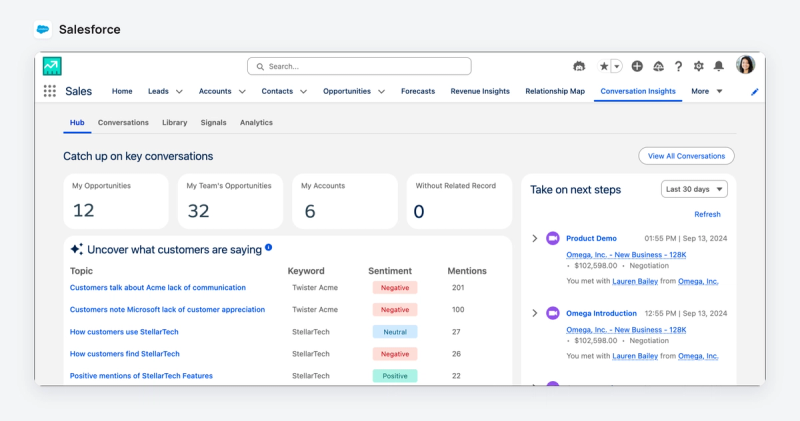Switch to the Conversations subtab
Viewport: 800px width, 421px height.
point(123,122)
